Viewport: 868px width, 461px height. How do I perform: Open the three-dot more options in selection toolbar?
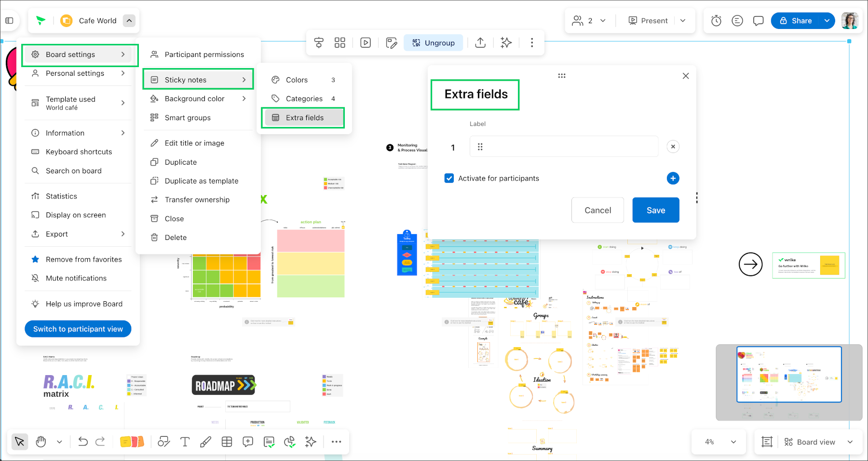tap(532, 43)
